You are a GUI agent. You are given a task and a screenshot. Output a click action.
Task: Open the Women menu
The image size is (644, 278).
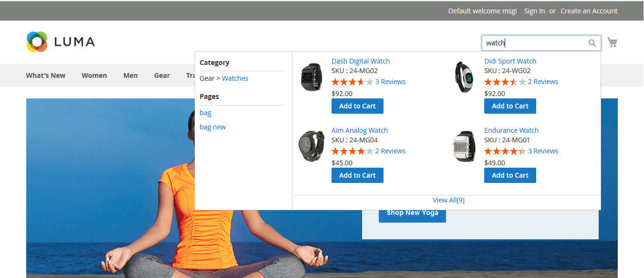coord(94,75)
